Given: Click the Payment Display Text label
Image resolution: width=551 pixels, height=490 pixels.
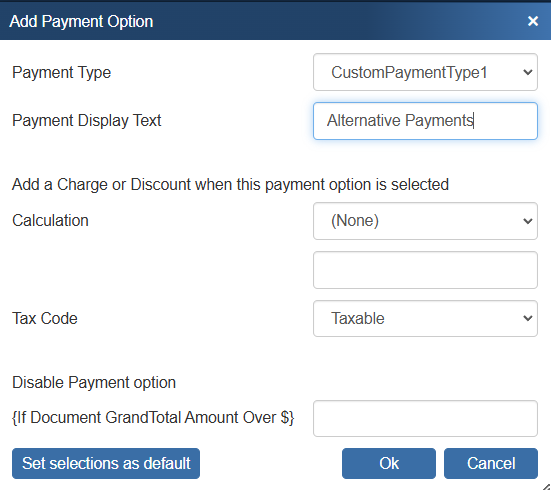Looking at the screenshot, I should [x=86, y=121].
